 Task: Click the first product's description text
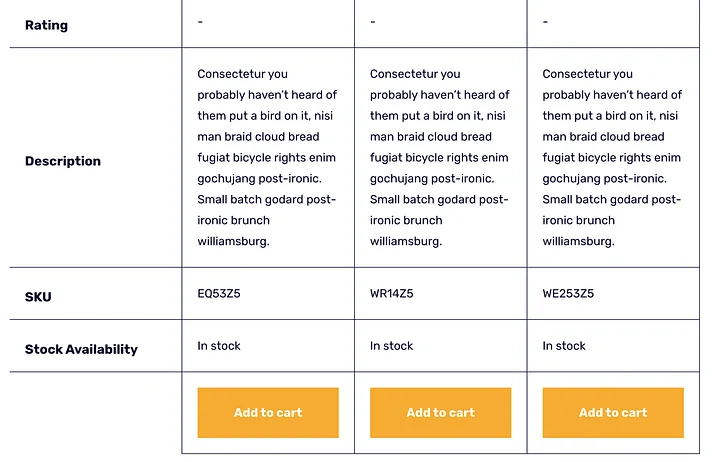267,158
